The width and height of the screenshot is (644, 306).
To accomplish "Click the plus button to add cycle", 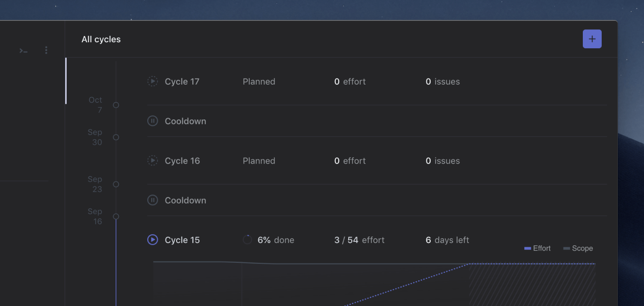I will point(592,39).
